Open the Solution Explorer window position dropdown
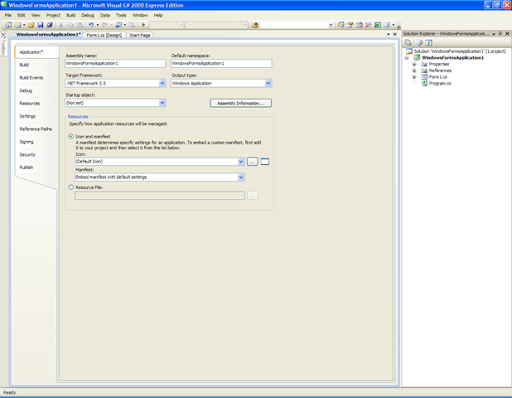The width and height of the screenshot is (512, 398). tap(494, 34)
